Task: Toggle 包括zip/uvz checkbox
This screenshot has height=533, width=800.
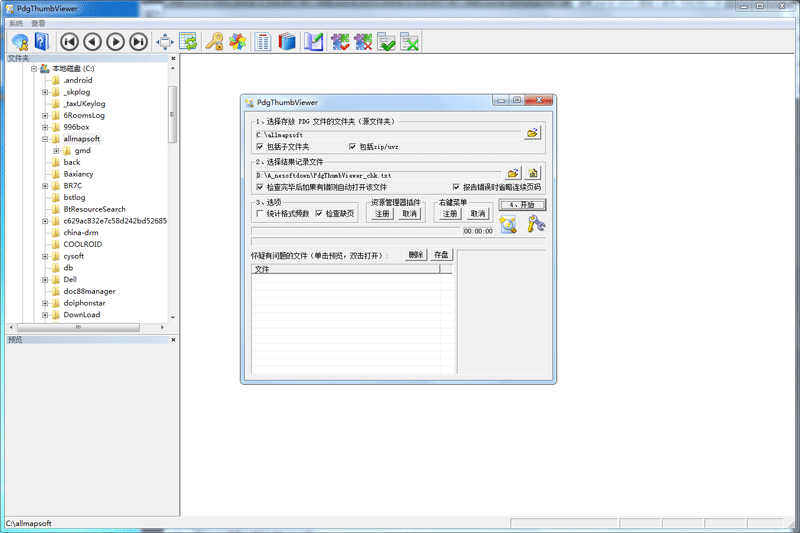Action: tap(352, 147)
